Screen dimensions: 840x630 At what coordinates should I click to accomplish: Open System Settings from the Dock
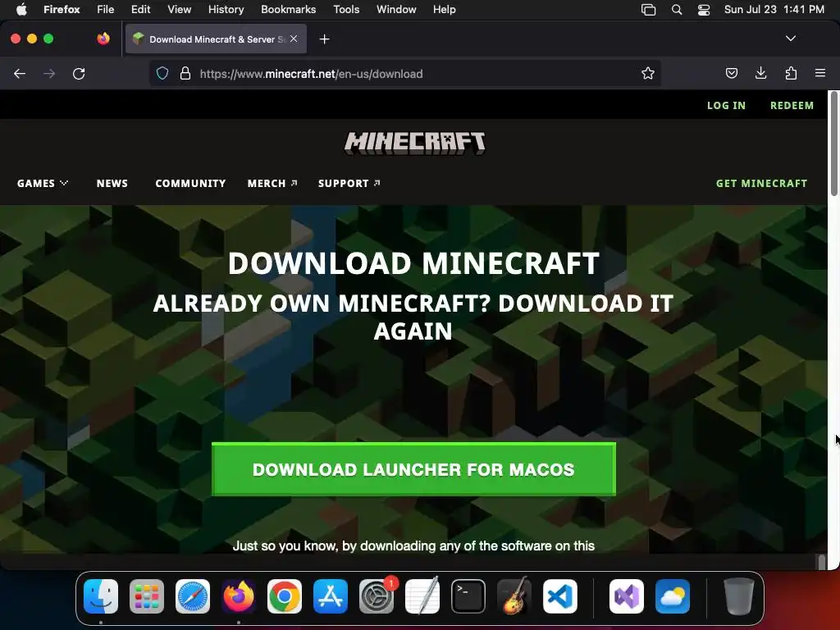[377, 596]
